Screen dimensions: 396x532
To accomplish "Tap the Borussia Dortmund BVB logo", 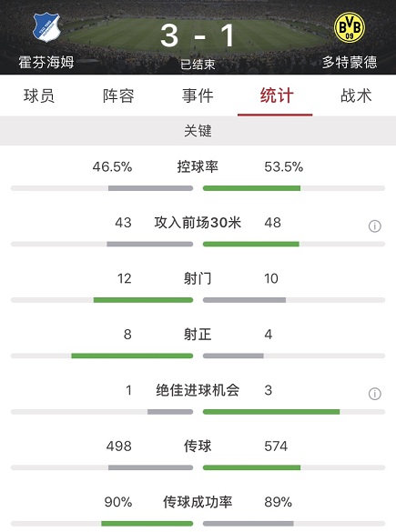I will (350, 27).
